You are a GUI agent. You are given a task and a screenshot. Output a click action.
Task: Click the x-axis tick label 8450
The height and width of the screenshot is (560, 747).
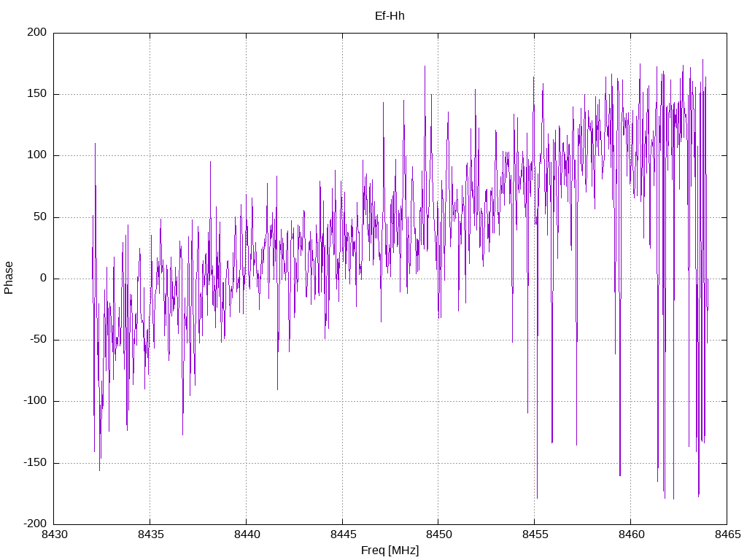438,534
